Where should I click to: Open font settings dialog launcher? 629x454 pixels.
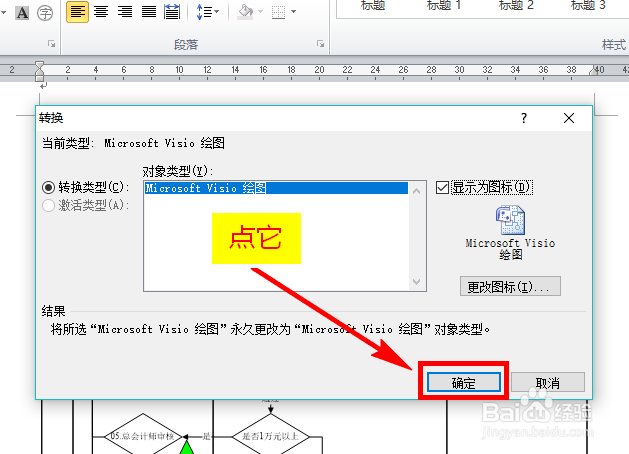(51, 44)
